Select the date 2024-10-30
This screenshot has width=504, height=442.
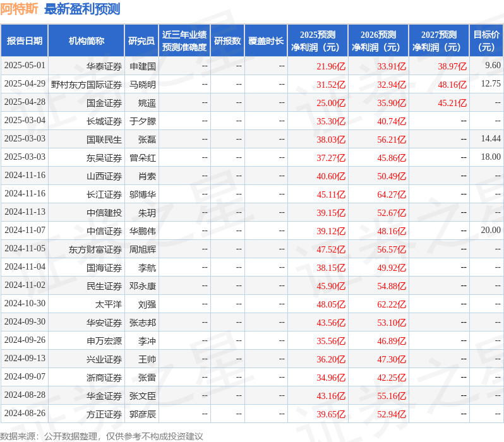click(25, 304)
